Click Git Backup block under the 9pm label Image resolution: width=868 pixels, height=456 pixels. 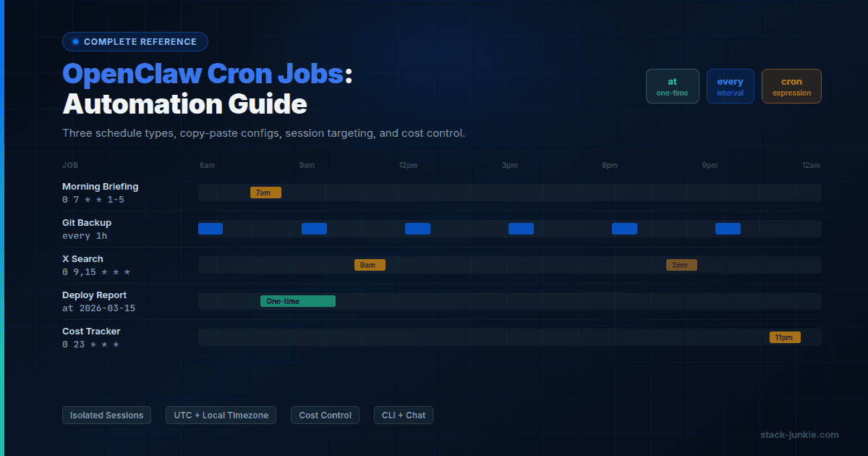coord(728,229)
